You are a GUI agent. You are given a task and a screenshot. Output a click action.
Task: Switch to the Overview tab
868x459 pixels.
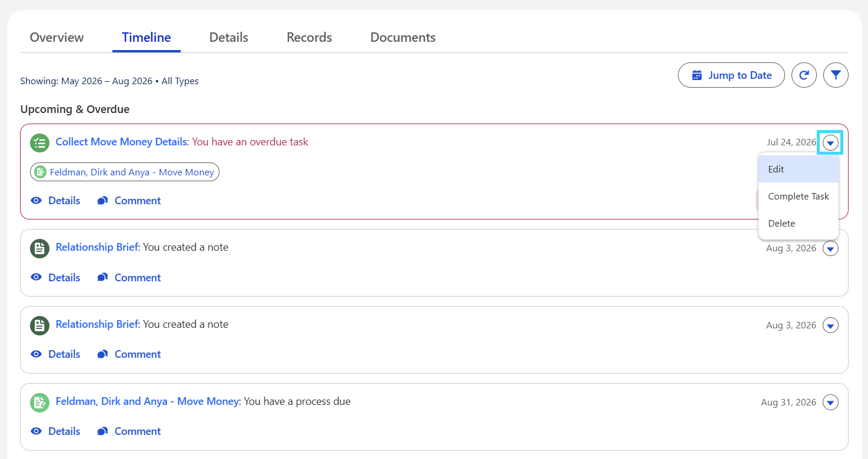56,38
